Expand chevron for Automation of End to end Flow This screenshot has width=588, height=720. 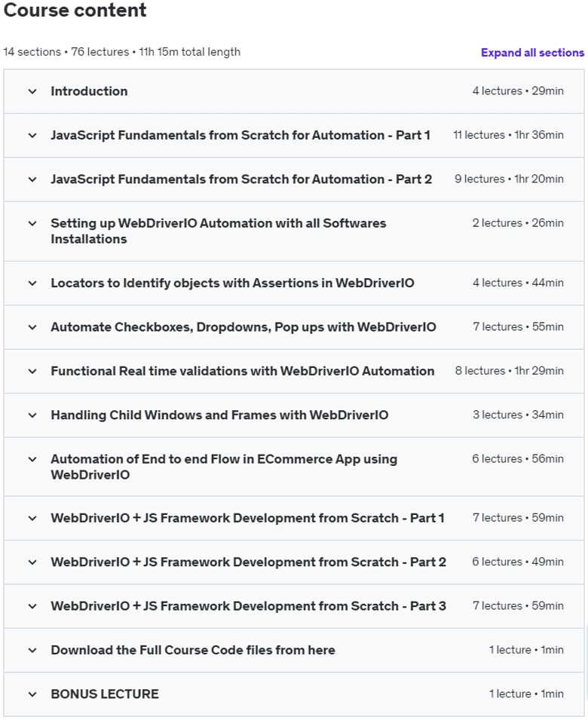[32, 460]
